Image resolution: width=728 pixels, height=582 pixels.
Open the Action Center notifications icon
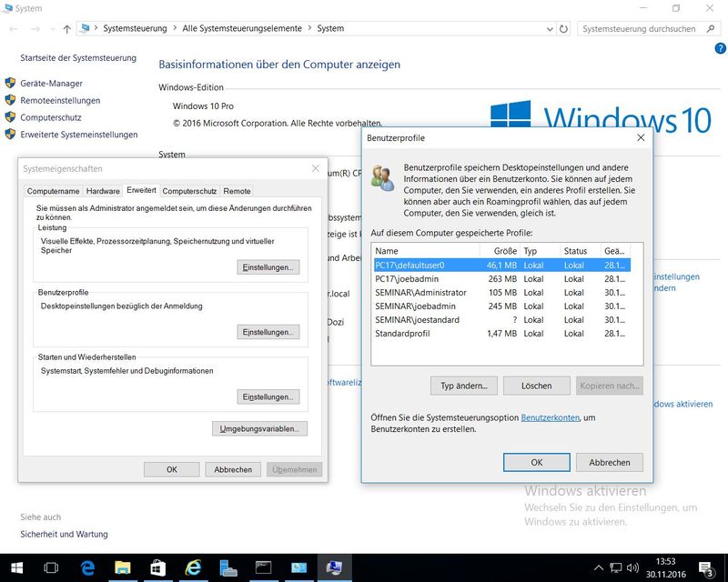point(707,568)
